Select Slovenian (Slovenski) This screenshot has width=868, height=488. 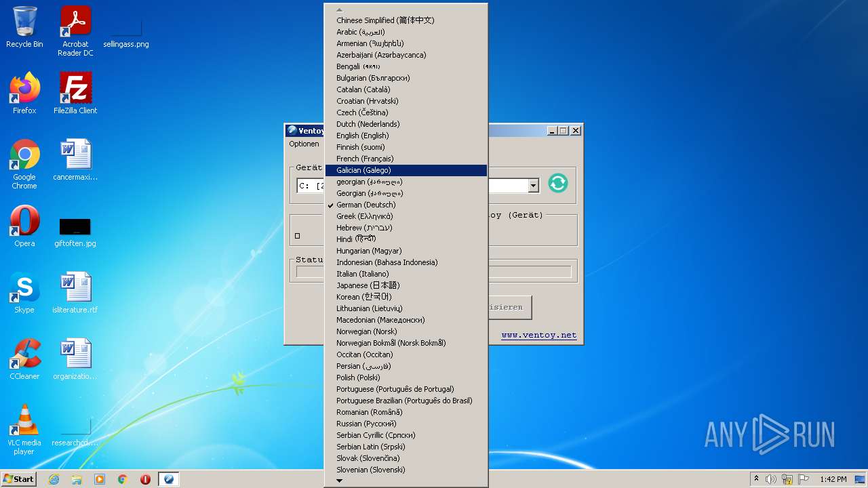(406, 470)
